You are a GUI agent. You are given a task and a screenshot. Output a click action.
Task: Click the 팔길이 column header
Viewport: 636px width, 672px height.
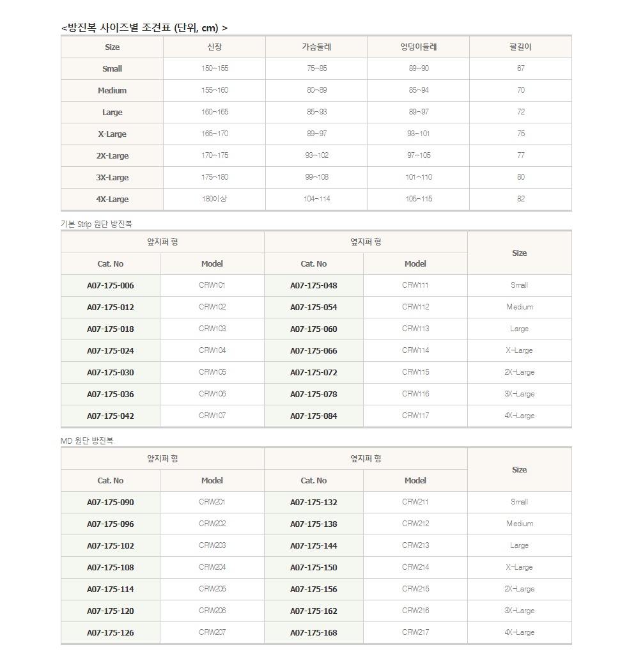pyautogui.click(x=520, y=47)
